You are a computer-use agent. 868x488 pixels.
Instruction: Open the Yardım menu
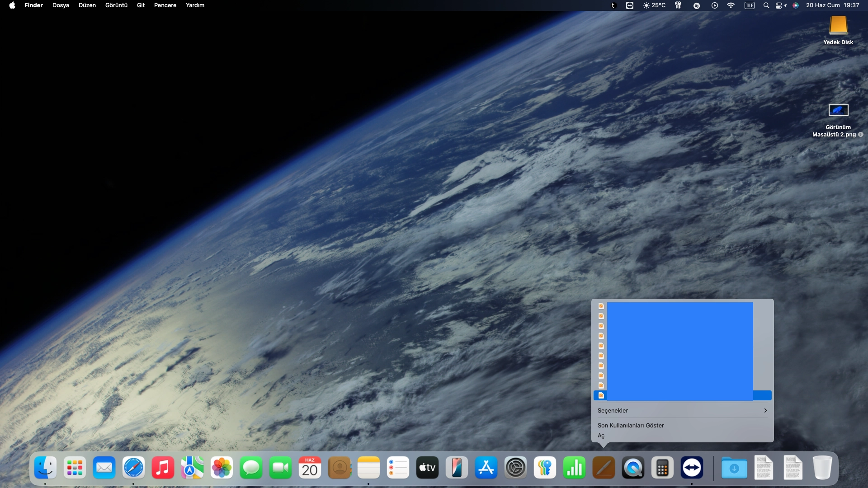click(195, 5)
